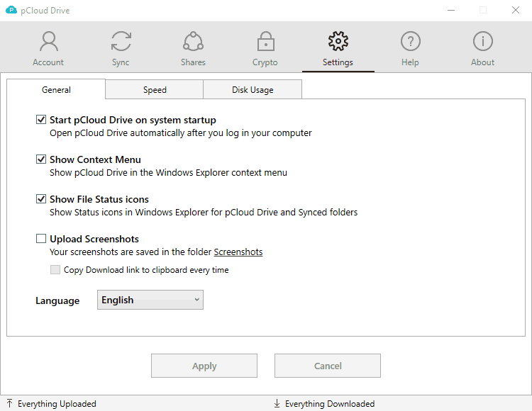Open the Account section icon
Viewport: 532px width, 411px height.
pos(48,41)
